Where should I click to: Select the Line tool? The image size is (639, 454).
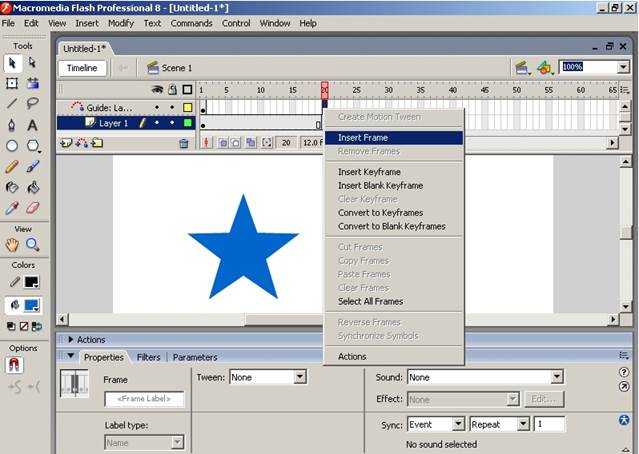(12, 104)
